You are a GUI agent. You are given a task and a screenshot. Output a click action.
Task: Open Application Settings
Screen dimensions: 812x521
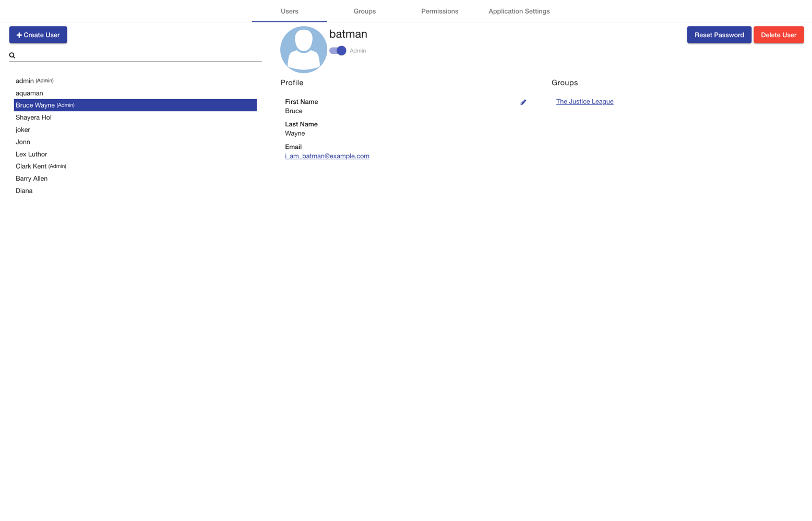[519, 11]
